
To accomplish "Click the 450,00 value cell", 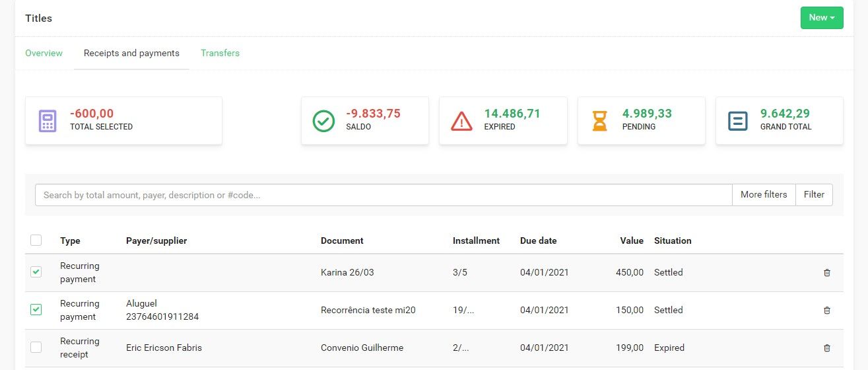I will coord(628,272).
